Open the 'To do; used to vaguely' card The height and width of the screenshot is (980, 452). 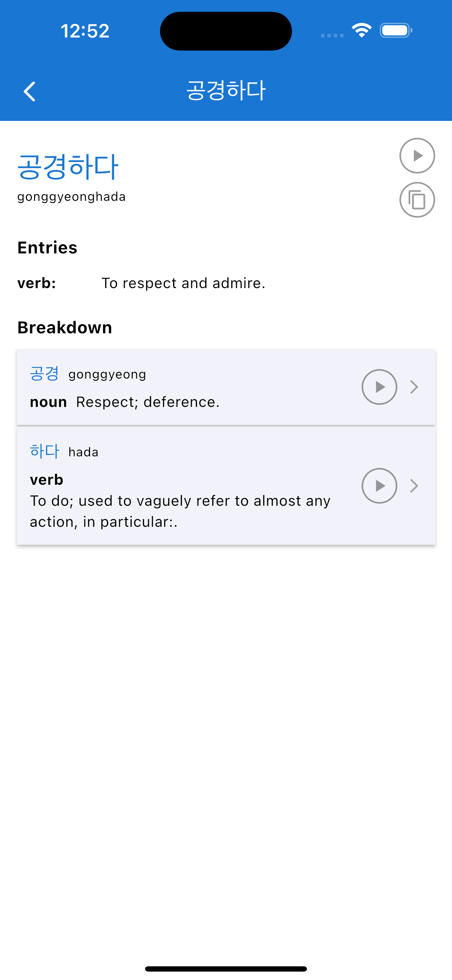coord(226,486)
